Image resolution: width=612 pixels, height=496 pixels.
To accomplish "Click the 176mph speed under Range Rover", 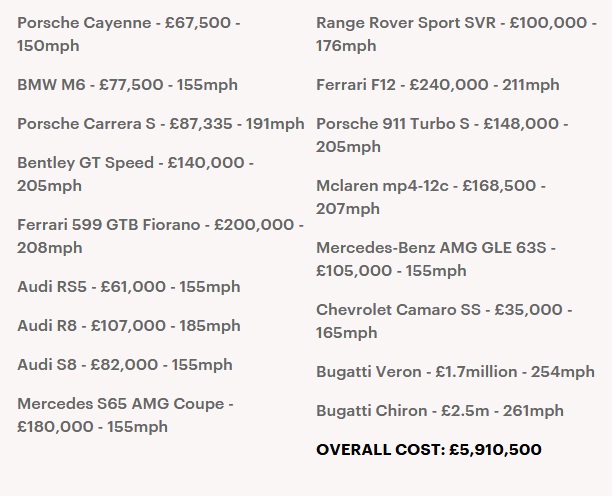I will (346, 46).
